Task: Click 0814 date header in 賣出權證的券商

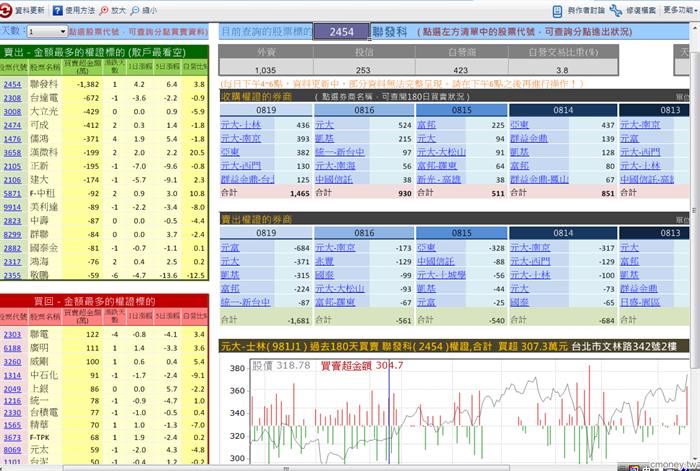Action: (563, 233)
